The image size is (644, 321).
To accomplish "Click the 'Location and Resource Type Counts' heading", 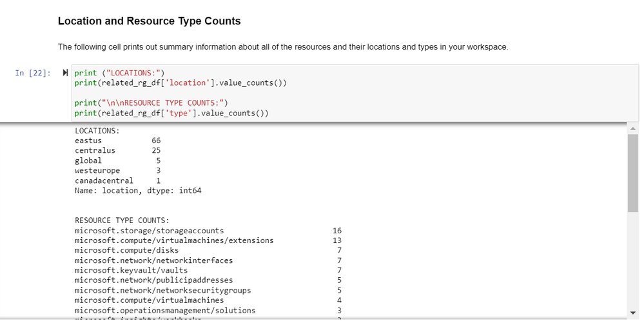I will [x=149, y=21].
